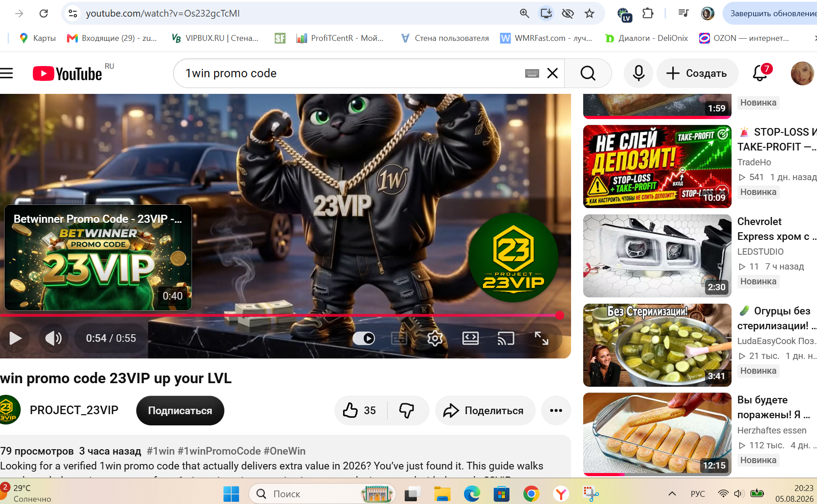Subscribe with the Подписаться button
Image resolution: width=817 pixels, height=504 pixels.
pos(180,411)
